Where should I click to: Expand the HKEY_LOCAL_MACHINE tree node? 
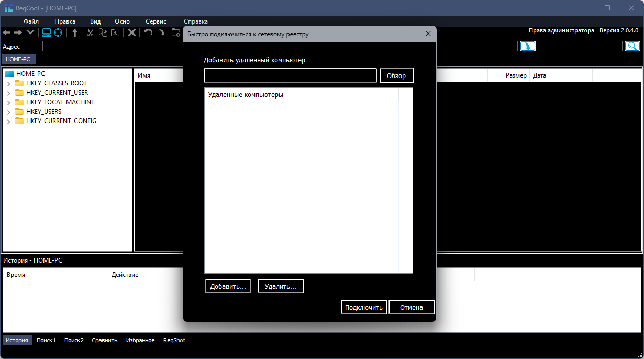tap(9, 102)
